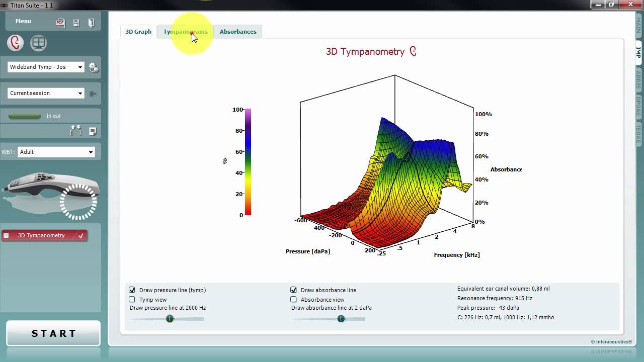Expand the Current session dropdown
644x362 pixels.
pyautogui.click(x=46, y=93)
